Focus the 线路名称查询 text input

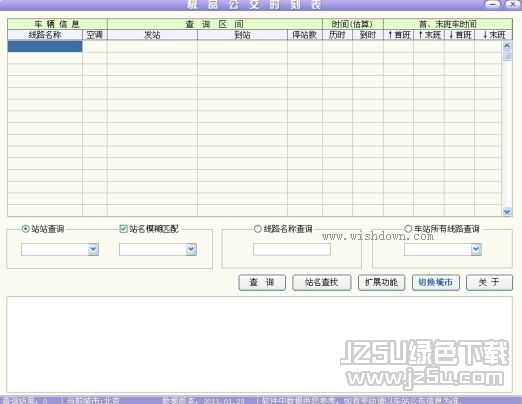coord(292,249)
